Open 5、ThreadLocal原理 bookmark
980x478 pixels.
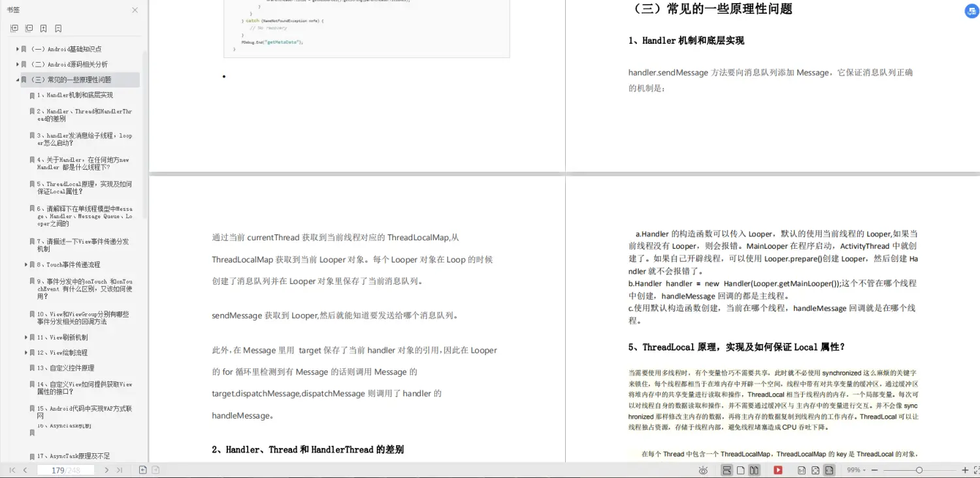[84, 188]
